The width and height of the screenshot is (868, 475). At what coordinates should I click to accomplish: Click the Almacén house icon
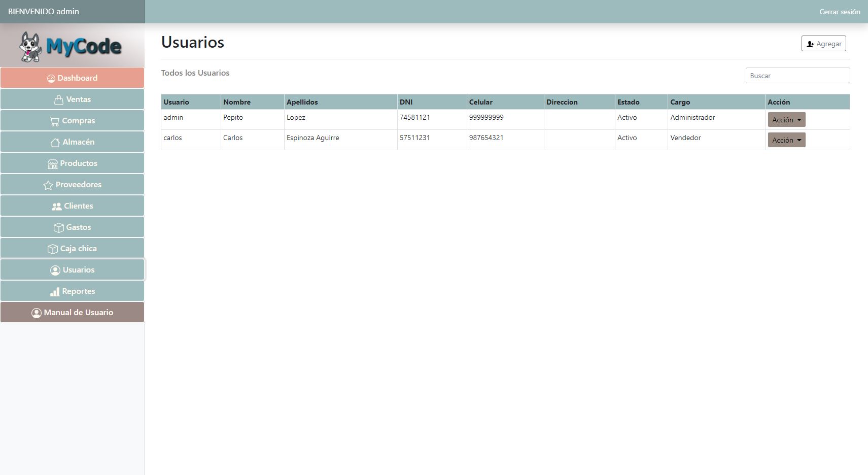tap(55, 143)
